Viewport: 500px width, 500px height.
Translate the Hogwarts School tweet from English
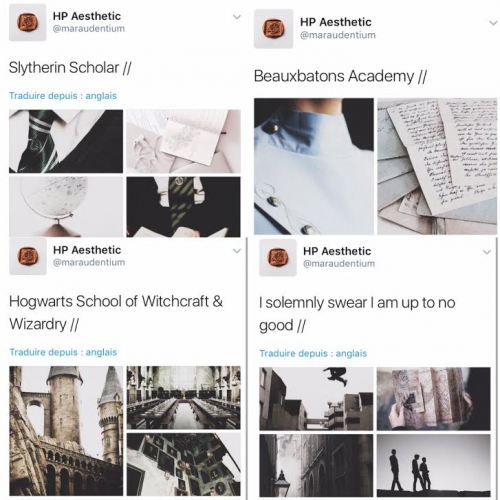(x=63, y=352)
